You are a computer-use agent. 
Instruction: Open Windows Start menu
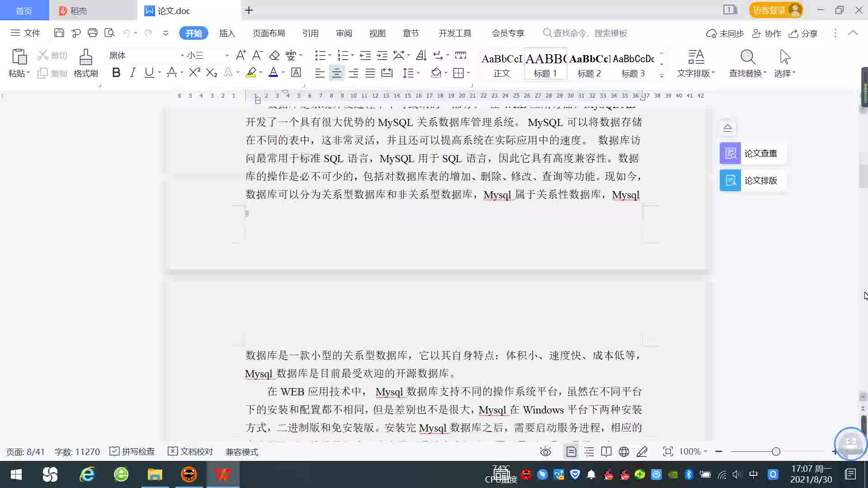click(16, 474)
